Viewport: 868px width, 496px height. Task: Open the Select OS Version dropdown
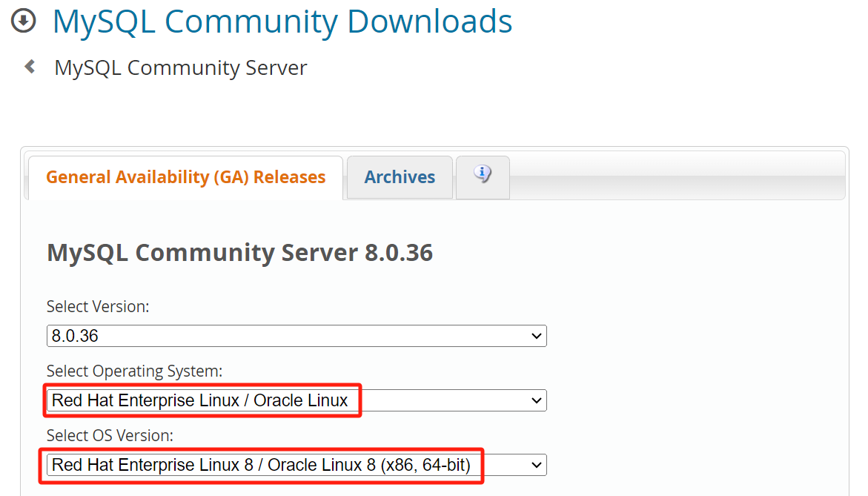point(296,465)
